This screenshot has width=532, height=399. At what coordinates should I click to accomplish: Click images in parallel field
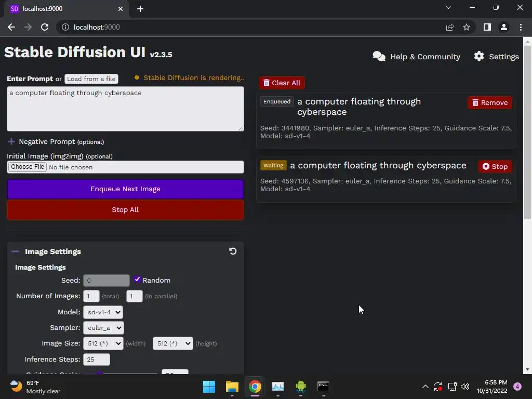point(135,296)
